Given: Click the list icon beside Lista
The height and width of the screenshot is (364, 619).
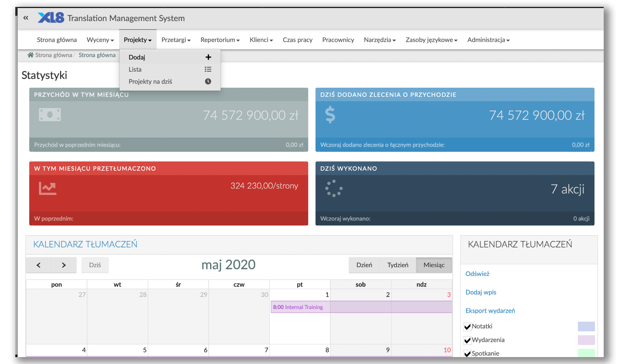Looking at the screenshot, I should [x=208, y=69].
